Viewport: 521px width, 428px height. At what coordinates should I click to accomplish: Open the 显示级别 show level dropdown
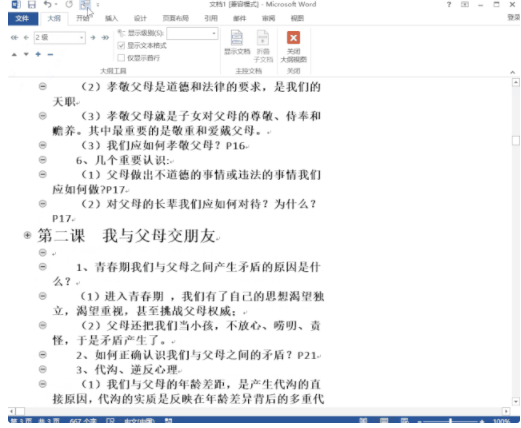tap(214, 33)
